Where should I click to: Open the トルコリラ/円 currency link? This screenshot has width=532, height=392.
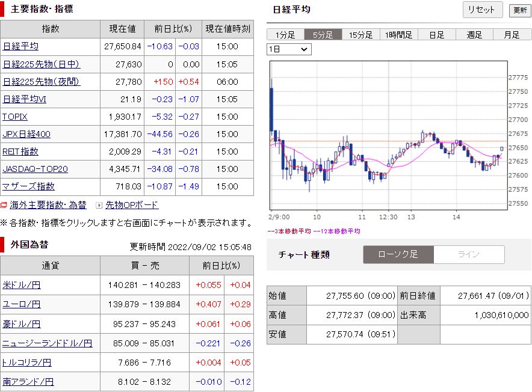click(x=27, y=363)
